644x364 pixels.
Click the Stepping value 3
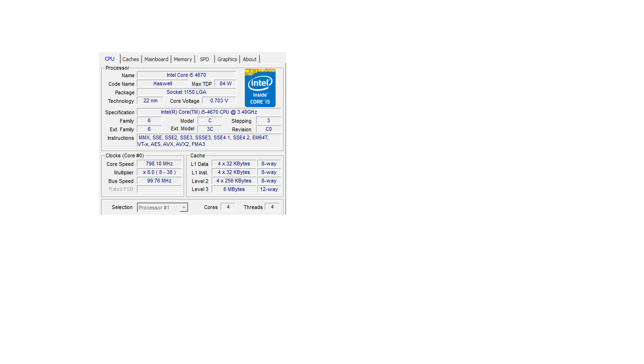click(x=268, y=120)
